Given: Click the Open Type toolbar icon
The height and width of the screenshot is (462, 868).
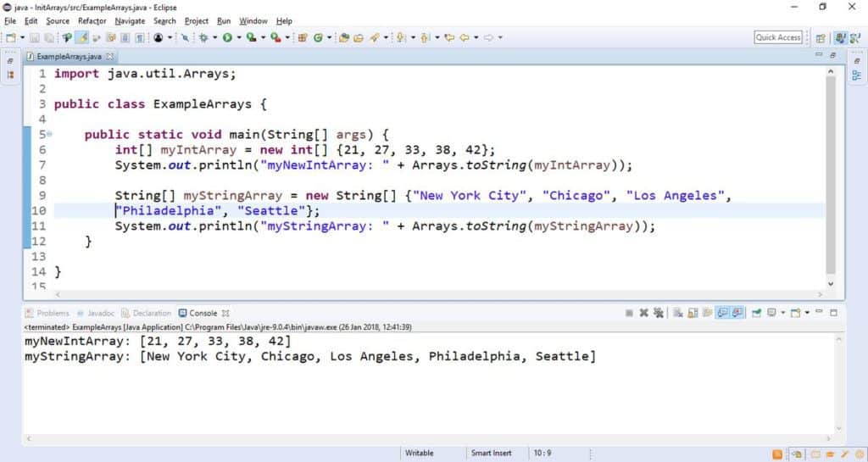Looking at the screenshot, I should [344, 37].
